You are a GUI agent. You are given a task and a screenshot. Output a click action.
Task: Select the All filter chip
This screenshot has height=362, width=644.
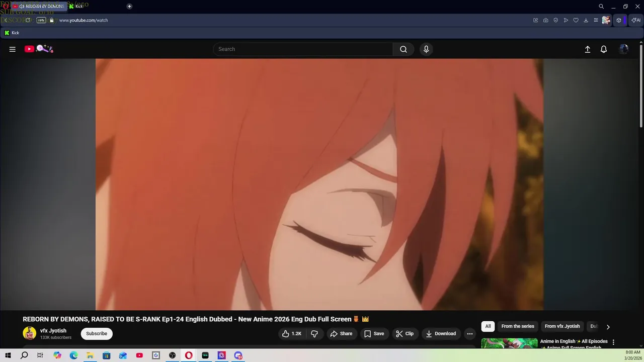click(488, 326)
